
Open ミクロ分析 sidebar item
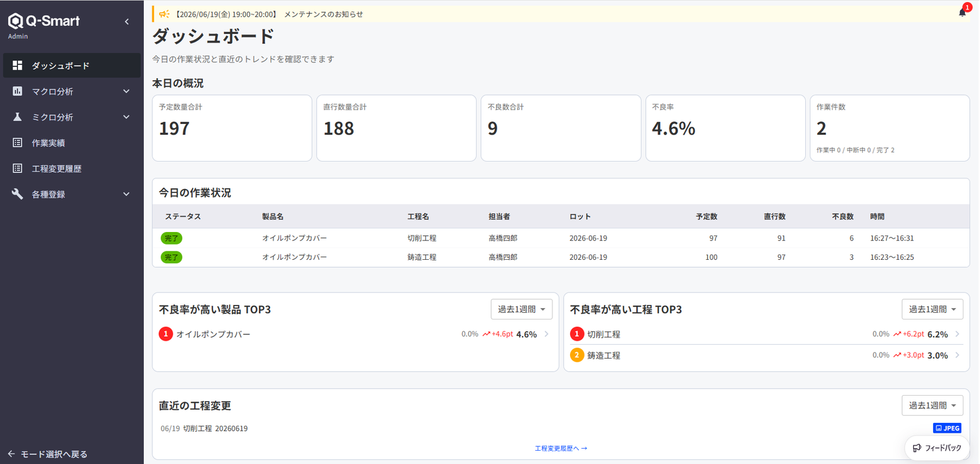coord(72,117)
